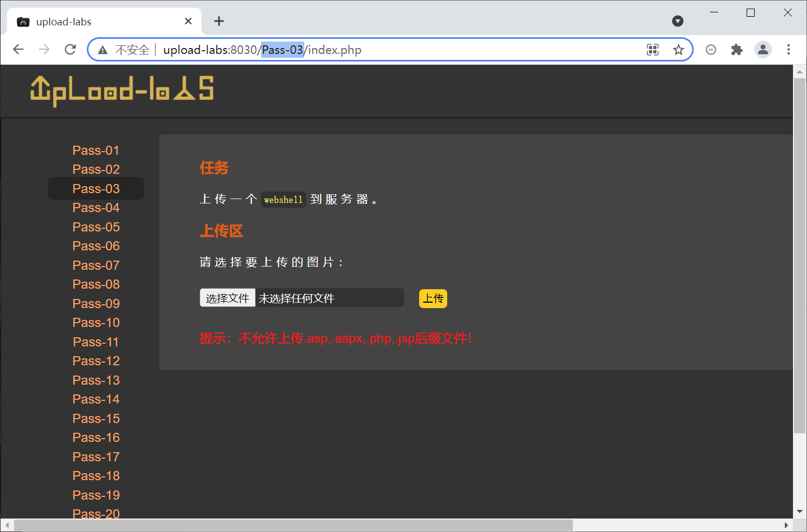
Task: Open the Pass-20 challenge
Action: point(96,513)
